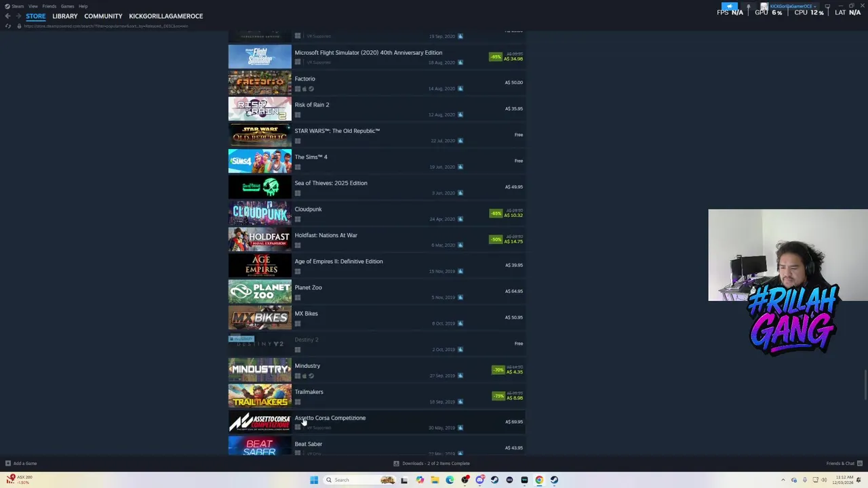
Task: Open The Sims 4 listing
Action: [376, 161]
